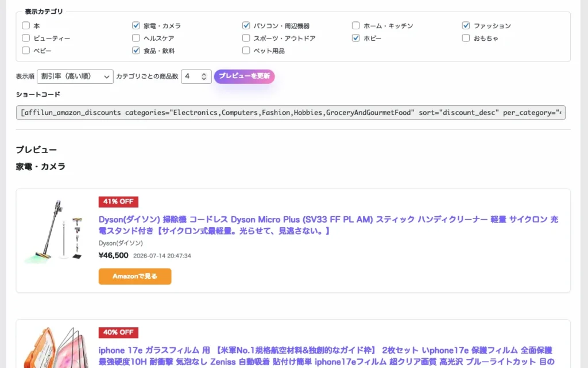The image size is (588, 368).
Task: Uncheck the ファッション category checkbox
Action: click(466, 25)
